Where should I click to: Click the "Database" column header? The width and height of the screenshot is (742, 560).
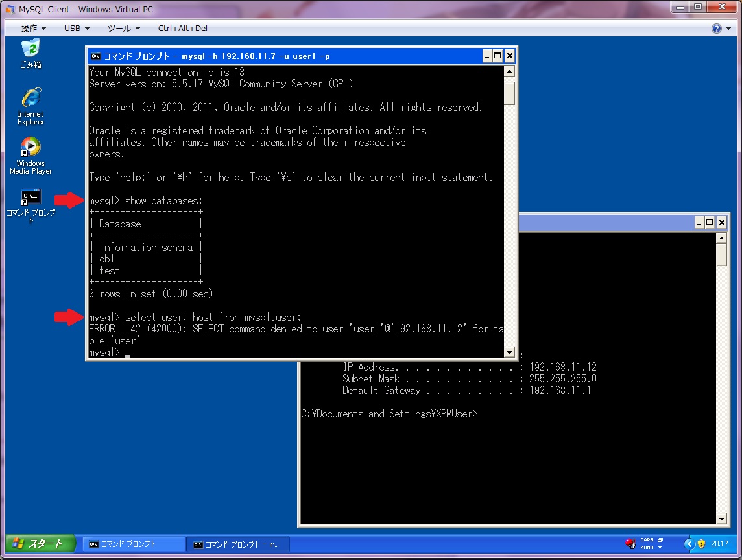[120, 224]
